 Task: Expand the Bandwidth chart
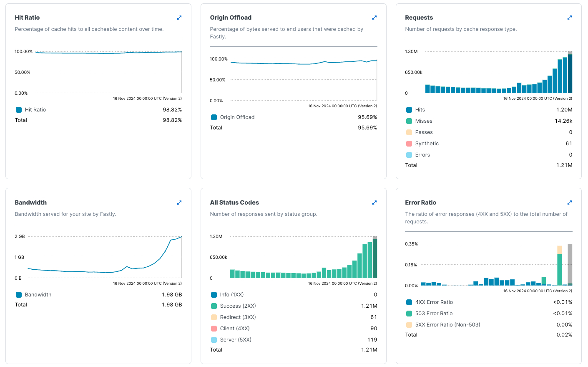click(179, 202)
